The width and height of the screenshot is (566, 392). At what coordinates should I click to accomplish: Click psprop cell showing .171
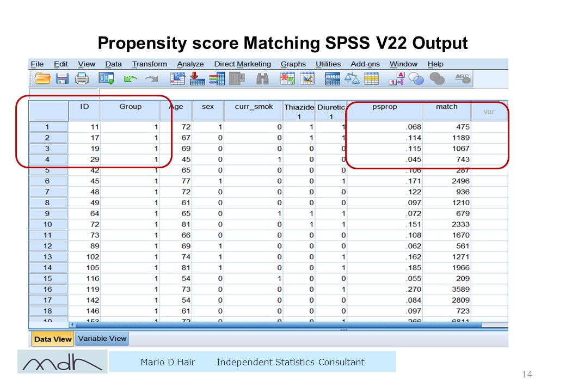384,181
